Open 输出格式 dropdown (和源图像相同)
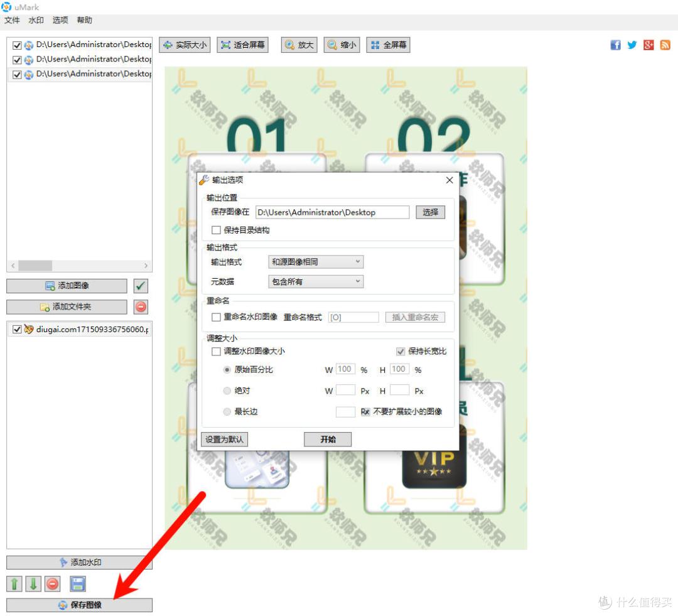 point(316,262)
